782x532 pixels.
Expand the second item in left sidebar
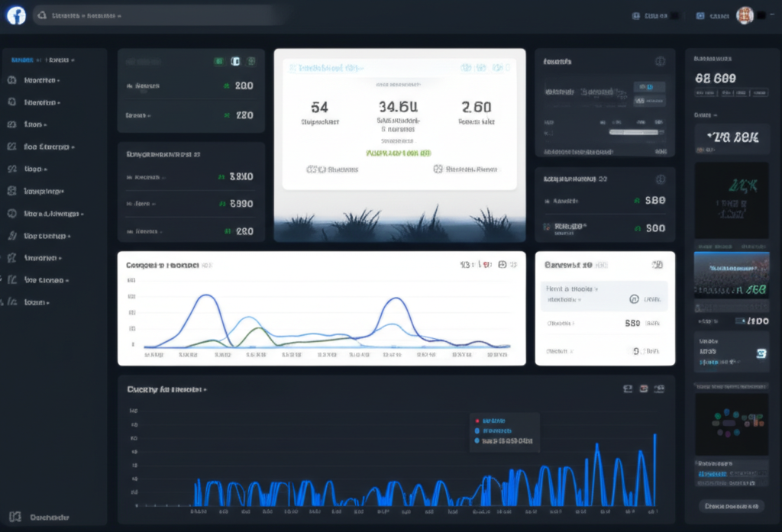(x=42, y=102)
